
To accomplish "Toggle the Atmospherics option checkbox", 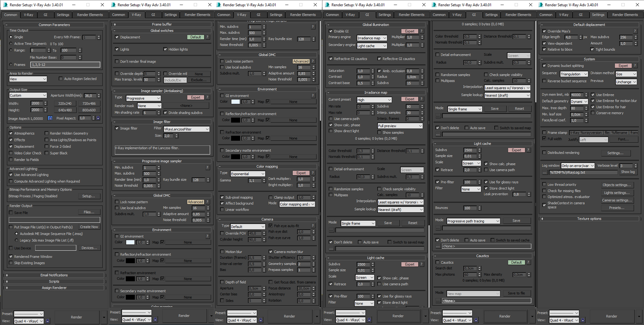I will point(11,133).
